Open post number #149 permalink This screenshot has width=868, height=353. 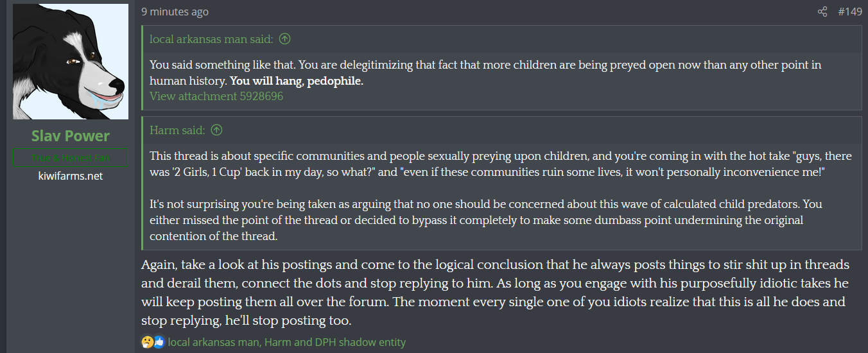(850, 12)
